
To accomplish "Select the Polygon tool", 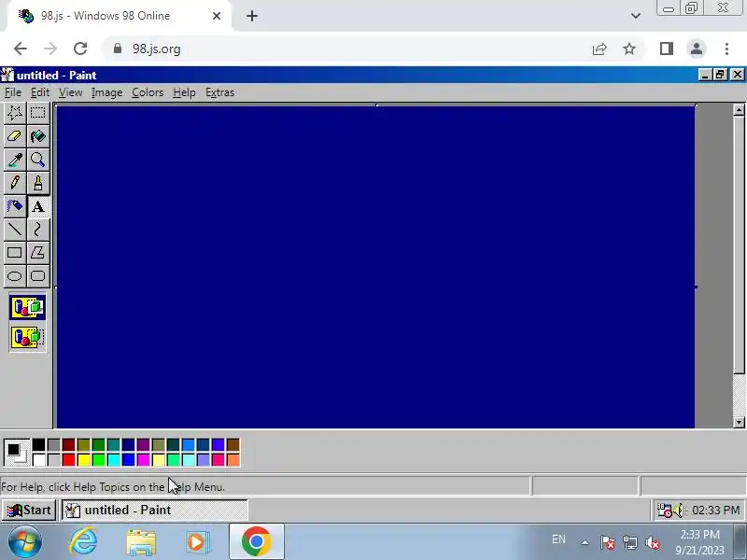I will coord(38,253).
